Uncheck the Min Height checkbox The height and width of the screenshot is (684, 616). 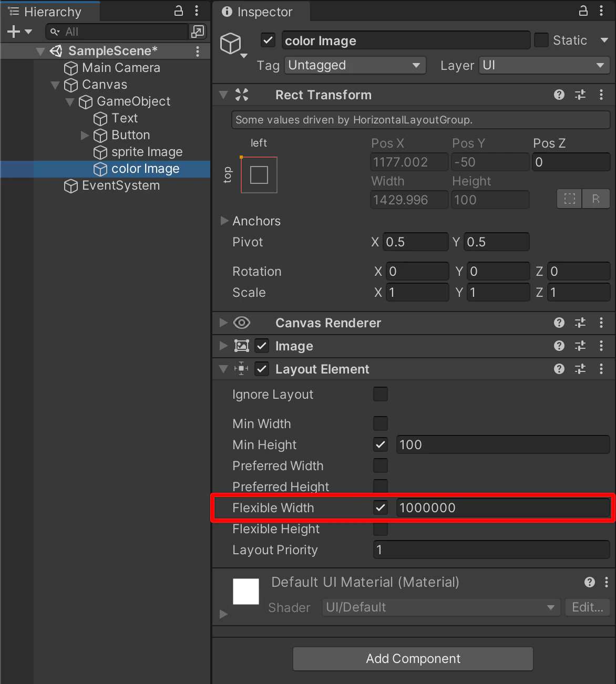381,444
